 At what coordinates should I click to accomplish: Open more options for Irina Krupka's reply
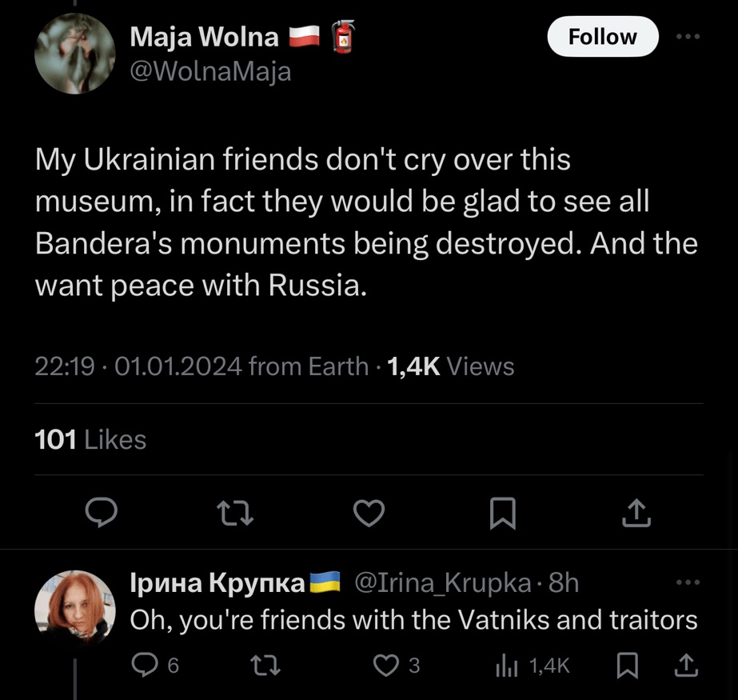click(687, 583)
